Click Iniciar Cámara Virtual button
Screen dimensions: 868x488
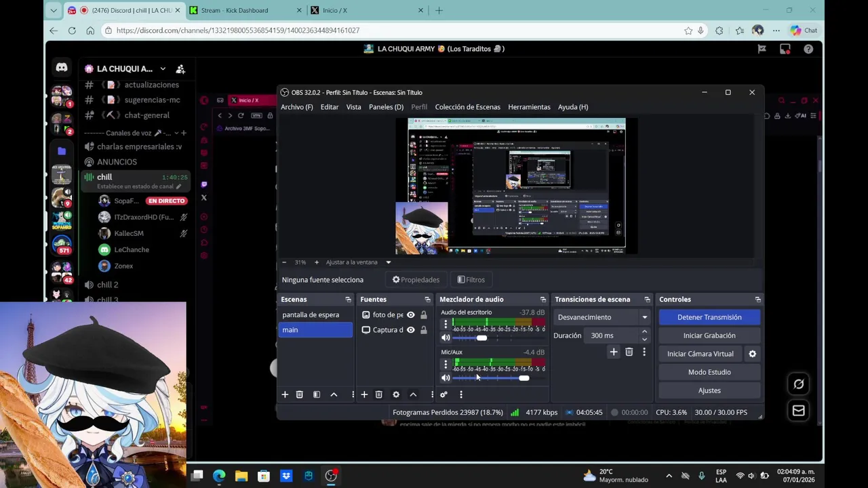[701, 354]
